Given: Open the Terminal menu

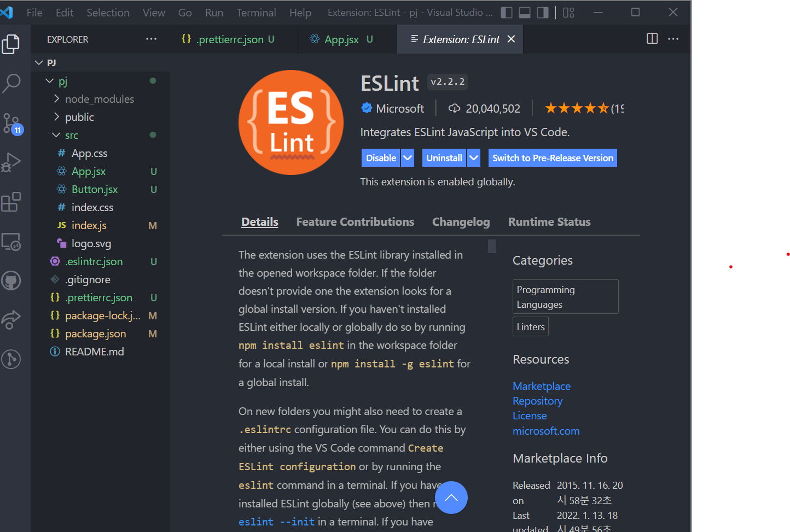Looking at the screenshot, I should pyautogui.click(x=256, y=13).
